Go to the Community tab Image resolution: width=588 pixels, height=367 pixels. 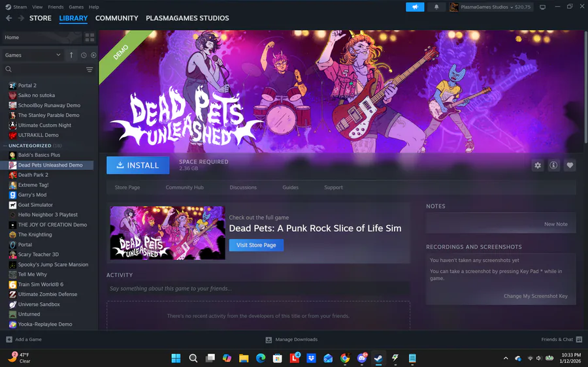[117, 18]
